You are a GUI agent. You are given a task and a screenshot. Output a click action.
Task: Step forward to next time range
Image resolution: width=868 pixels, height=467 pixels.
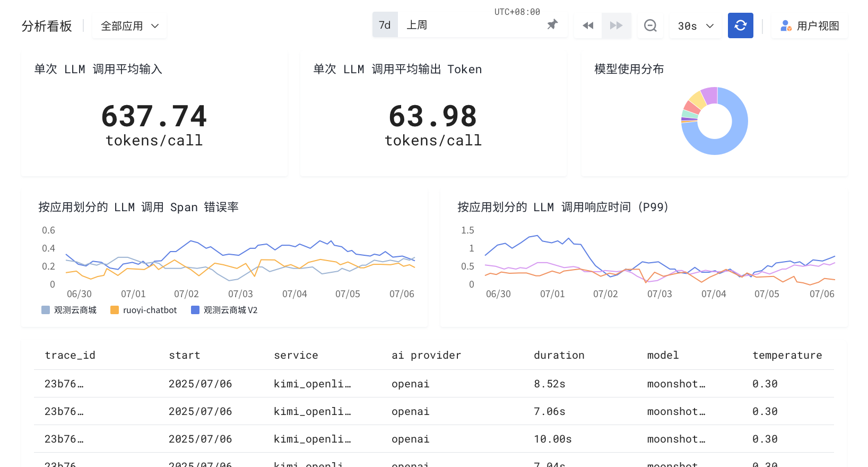click(x=616, y=25)
